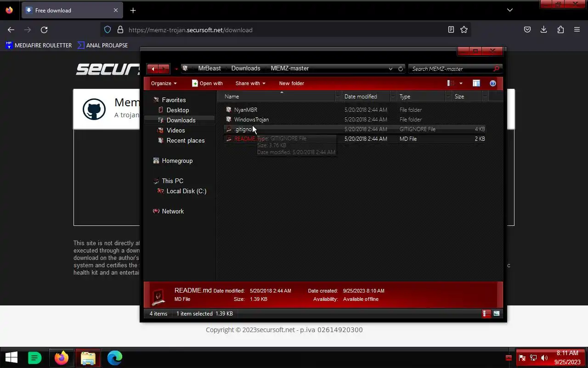The width and height of the screenshot is (588, 368).
Task: Select Homegroup in the navigation pane
Action: click(x=177, y=161)
